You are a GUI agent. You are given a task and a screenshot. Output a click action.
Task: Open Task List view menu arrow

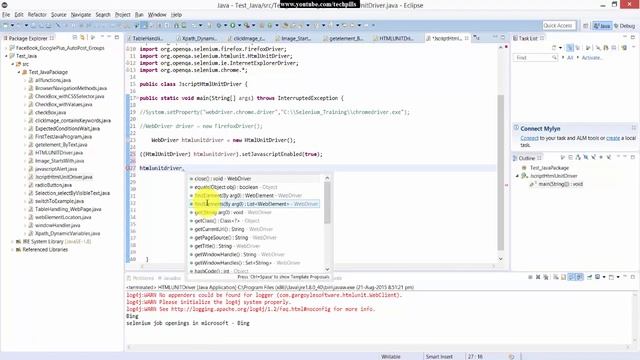pos(634,48)
